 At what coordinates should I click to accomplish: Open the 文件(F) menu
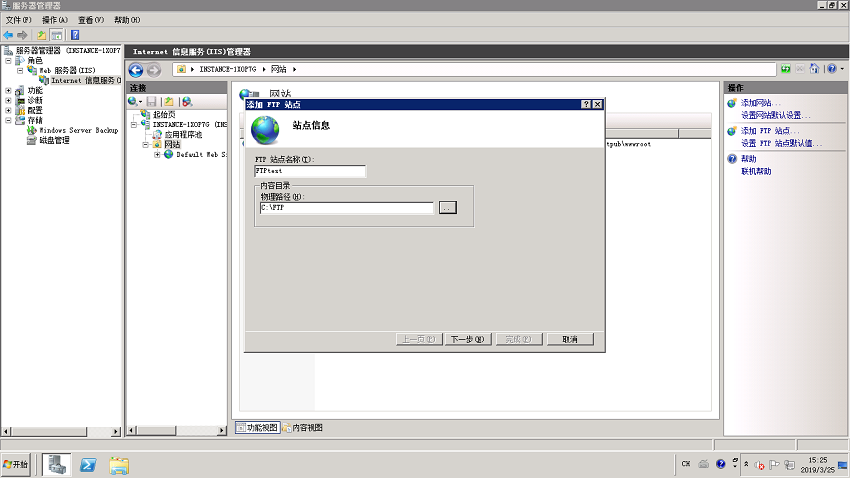(x=18, y=20)
